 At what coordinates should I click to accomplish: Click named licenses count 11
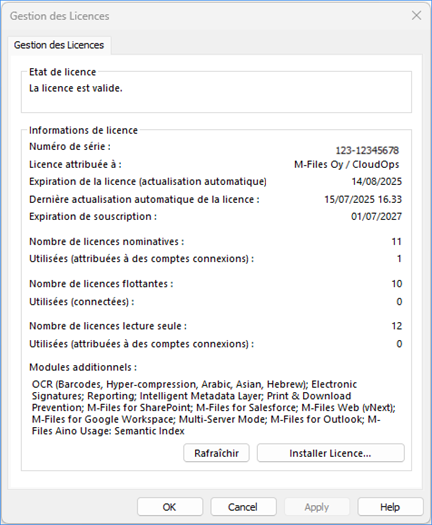pos(397,241)
